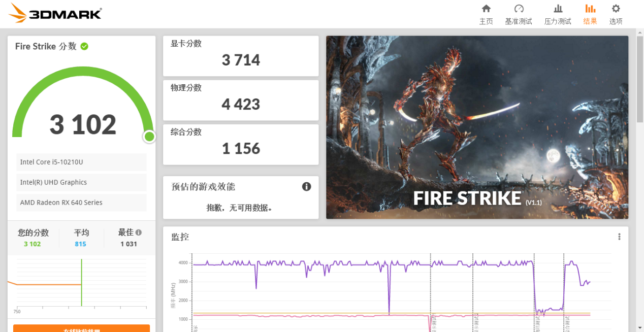
Task: Click the green validation checkmark icon
Action: point(84,46)
